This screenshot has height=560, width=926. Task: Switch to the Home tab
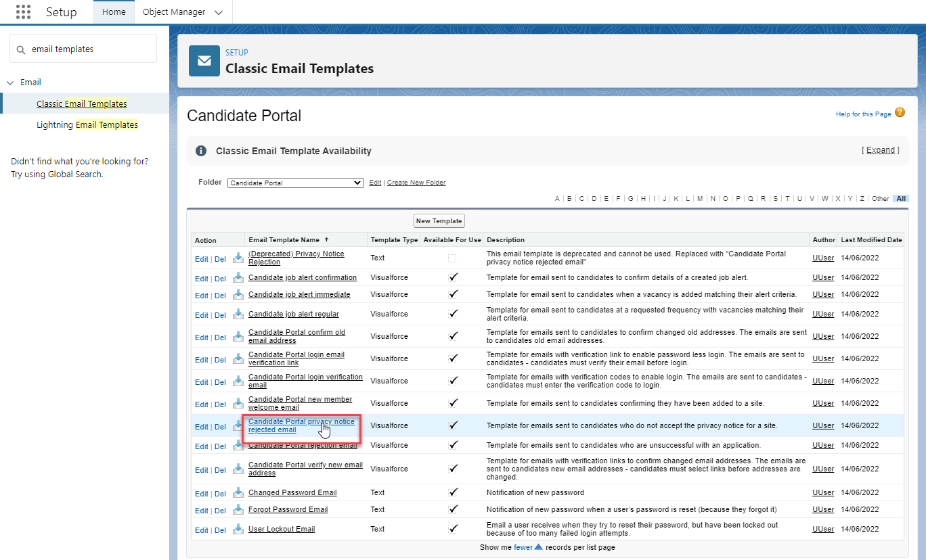click(x=114, y=12)
